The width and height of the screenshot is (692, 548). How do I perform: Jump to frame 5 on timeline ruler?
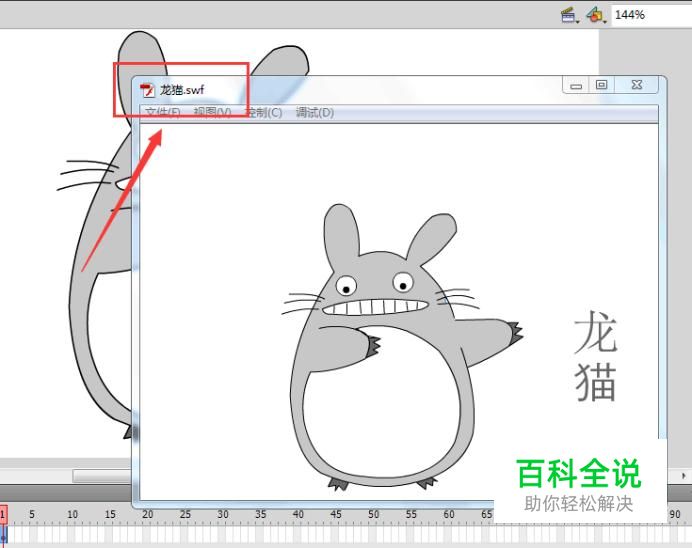pyautogui.click(x=32, y=514)
